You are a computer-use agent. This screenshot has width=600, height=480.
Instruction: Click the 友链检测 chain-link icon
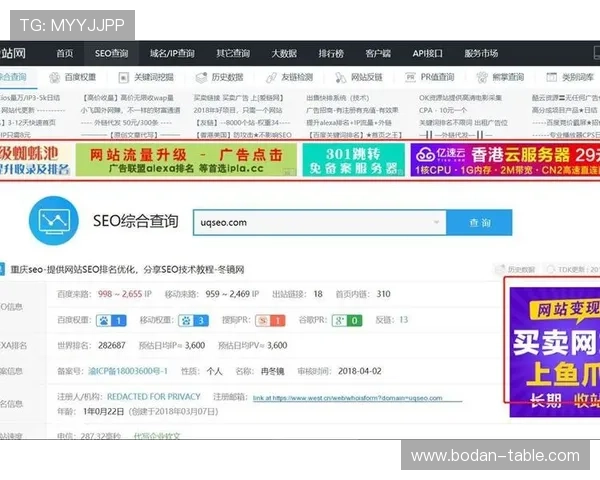[271, 78]
